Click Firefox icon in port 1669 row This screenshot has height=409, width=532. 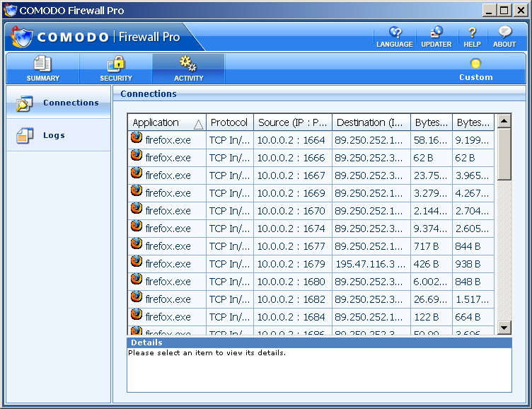[x=137, y=191]
